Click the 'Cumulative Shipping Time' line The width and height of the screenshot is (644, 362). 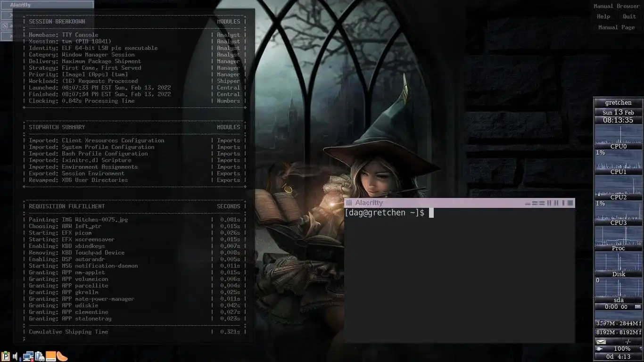point(68,332)
